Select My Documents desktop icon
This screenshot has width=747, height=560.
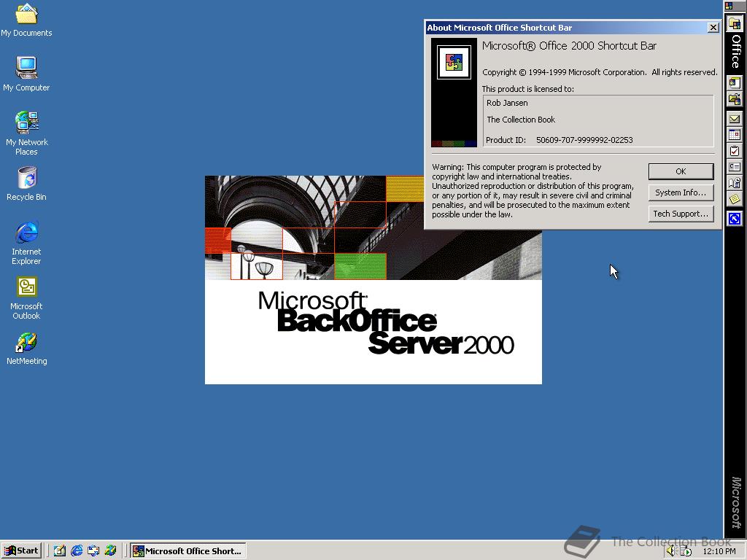[26, 20]
